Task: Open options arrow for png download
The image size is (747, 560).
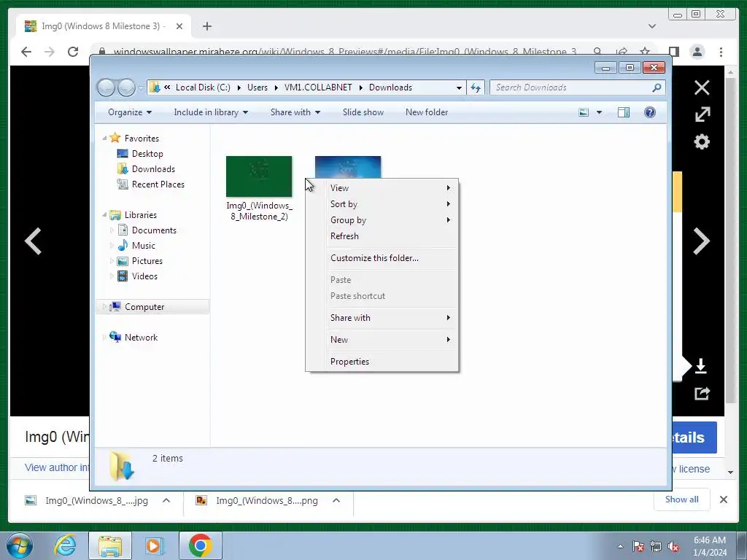Action: point(336,500)
